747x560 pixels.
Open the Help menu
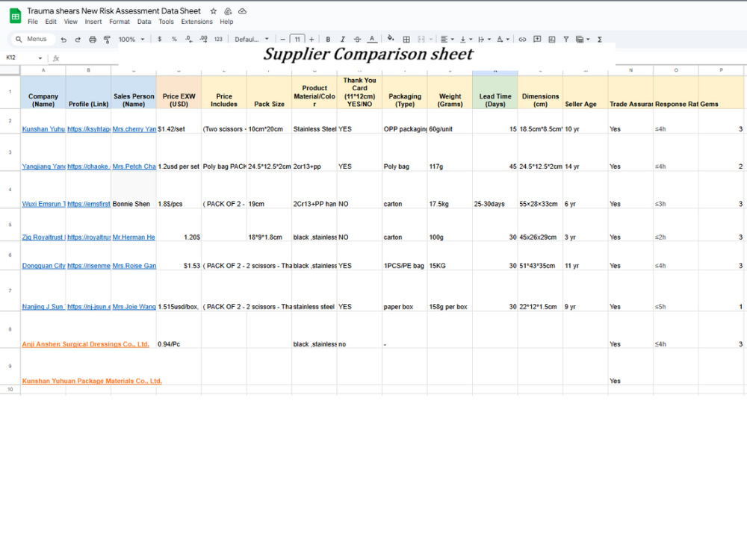coord(226,22)
